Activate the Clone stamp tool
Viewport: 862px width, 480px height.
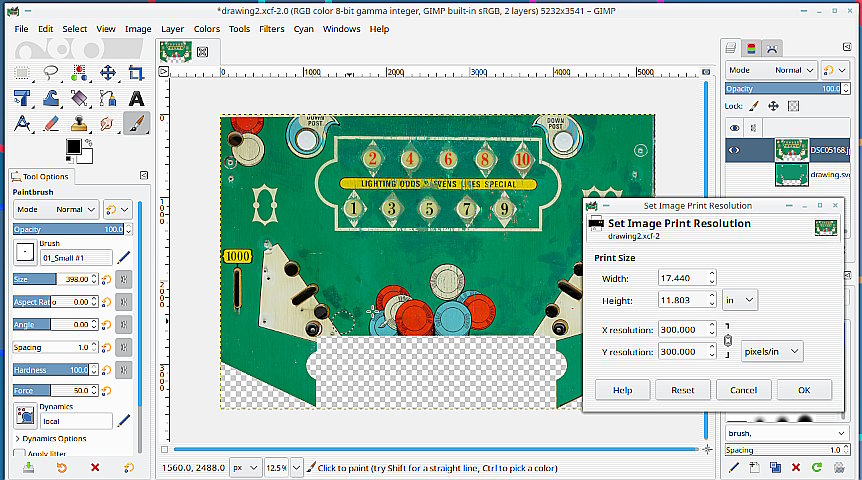click(79, 124)
